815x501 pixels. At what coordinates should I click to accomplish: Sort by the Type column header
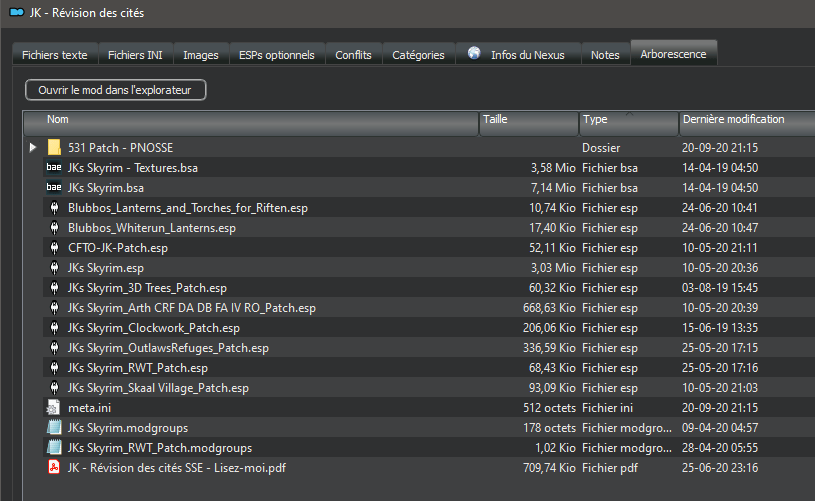[629, 124]
